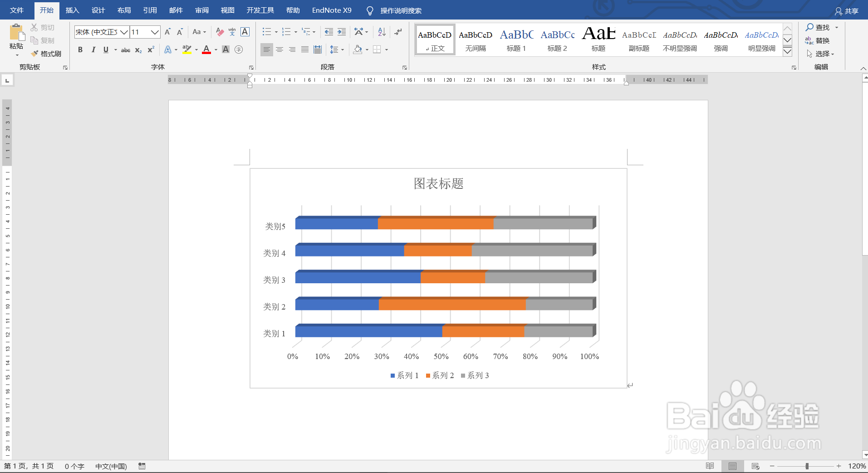Open the font color picker
This screenshot has width=868, height=473.
(x=207, y=49)
